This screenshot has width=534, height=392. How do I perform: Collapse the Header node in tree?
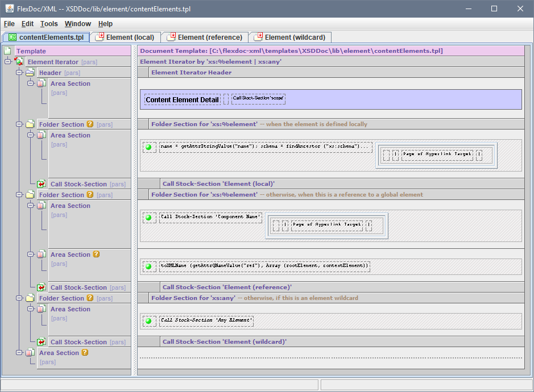(x=19, y=73)
